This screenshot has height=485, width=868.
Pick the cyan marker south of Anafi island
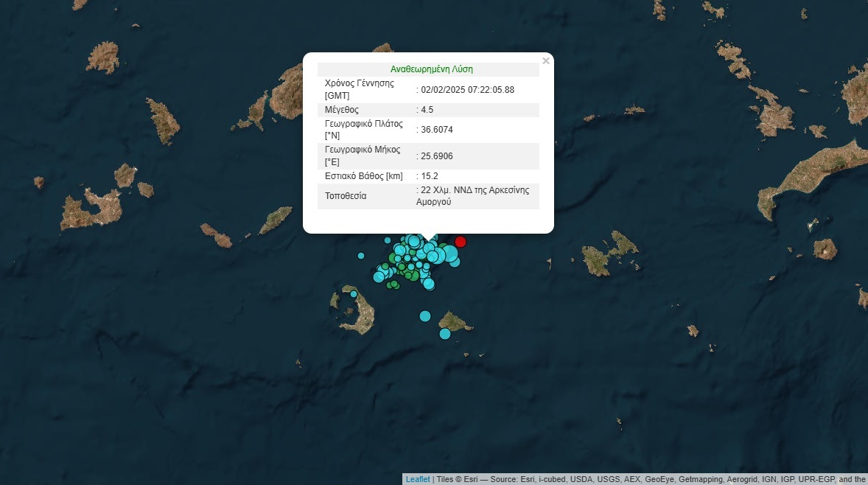tap(445, 334)
